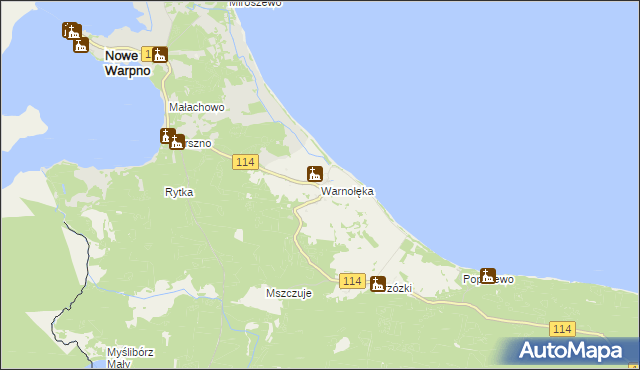640x370 pixels.
Task: Click the church icon next to Brzózki
Action: 378,284
